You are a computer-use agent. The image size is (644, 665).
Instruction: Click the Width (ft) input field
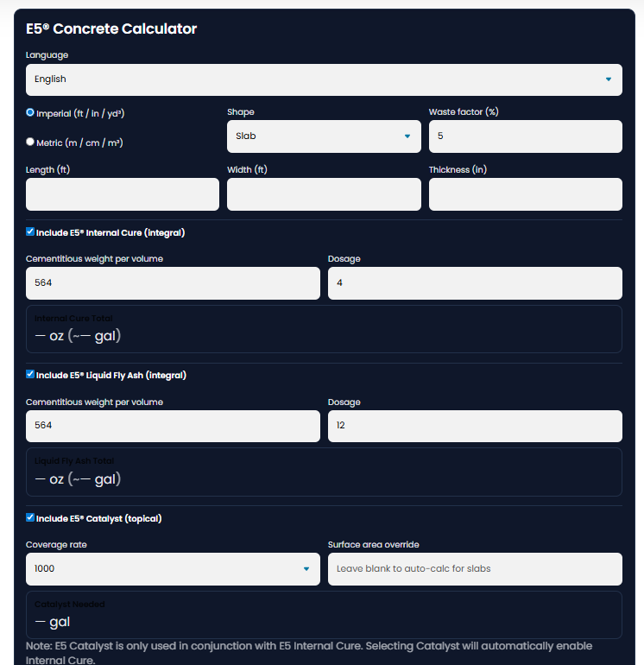(324, 194)
